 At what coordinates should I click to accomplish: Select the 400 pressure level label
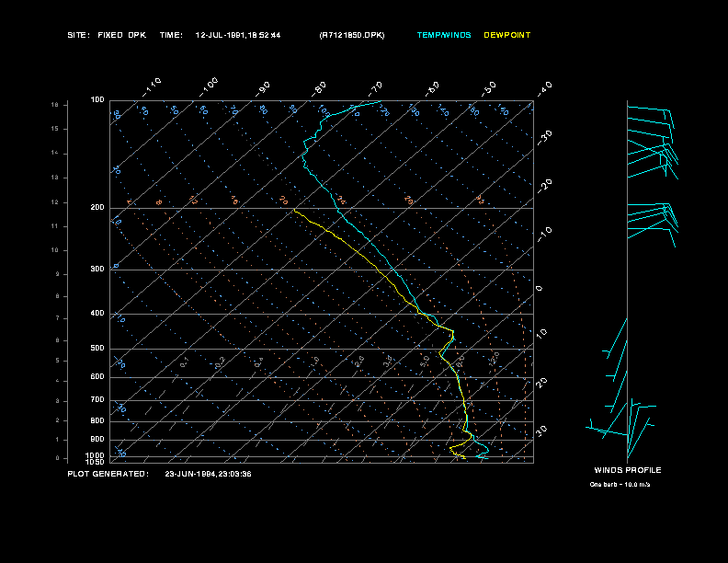[97, 314]
